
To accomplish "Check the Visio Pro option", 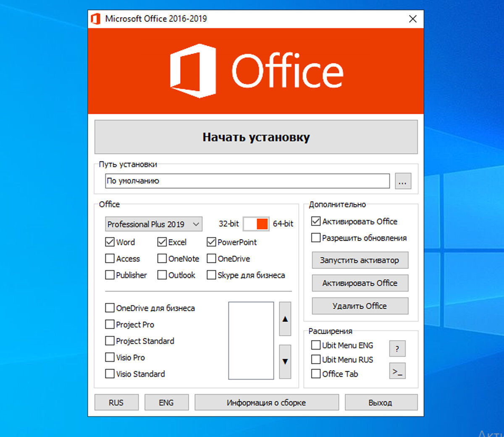I will (x=110, y=357).
